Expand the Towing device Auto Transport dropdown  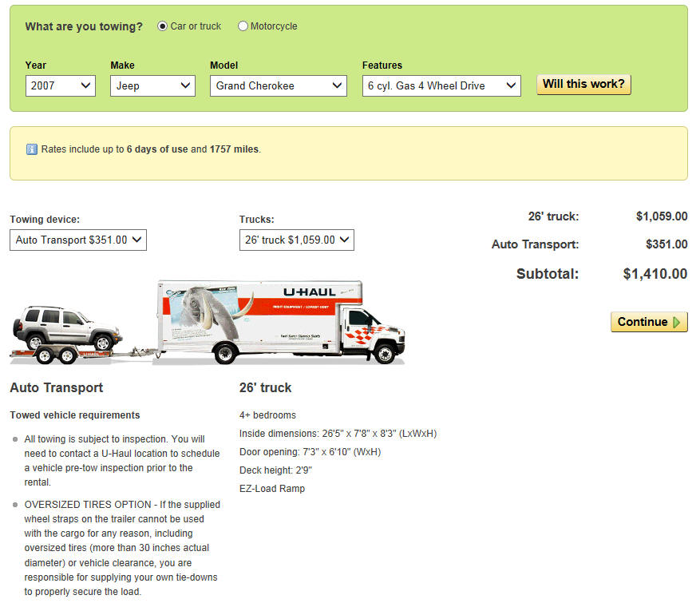coord(78,240)
